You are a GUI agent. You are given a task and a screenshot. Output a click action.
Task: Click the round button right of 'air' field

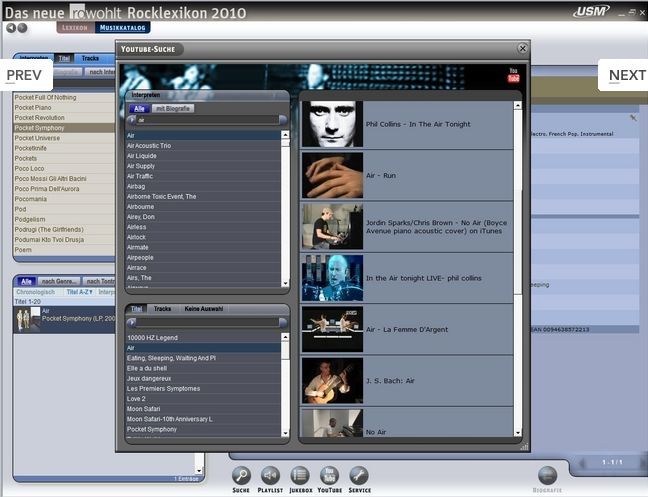coord(283,120)
